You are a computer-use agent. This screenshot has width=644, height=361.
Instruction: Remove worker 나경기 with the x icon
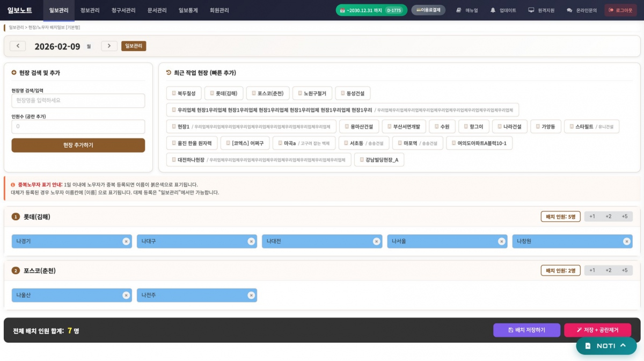(126, 242)
